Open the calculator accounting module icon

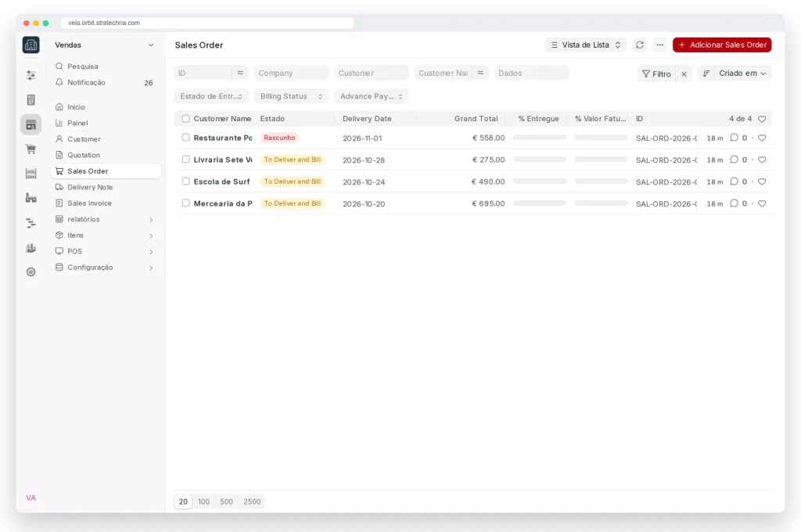point(31,99)
